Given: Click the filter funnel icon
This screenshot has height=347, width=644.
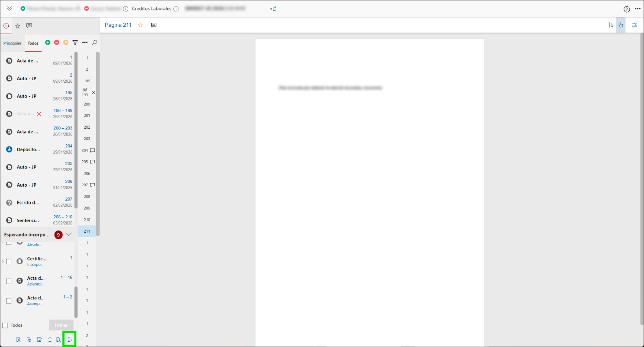Looking at the screenshot, I should [75, 42].
